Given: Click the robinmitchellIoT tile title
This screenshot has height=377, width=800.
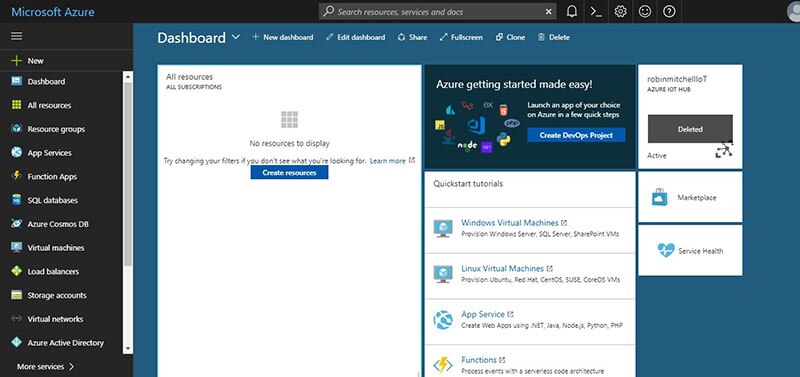Looking at the screenshot, I should pos(677,79).
